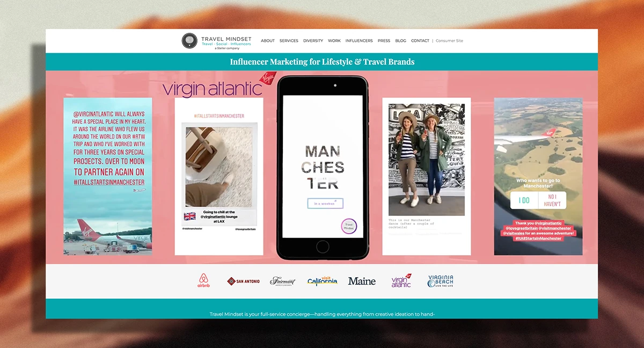Click the Virgin Atlantic logo in client row
This screenshot has width=644, height=348.
[401, 281]
